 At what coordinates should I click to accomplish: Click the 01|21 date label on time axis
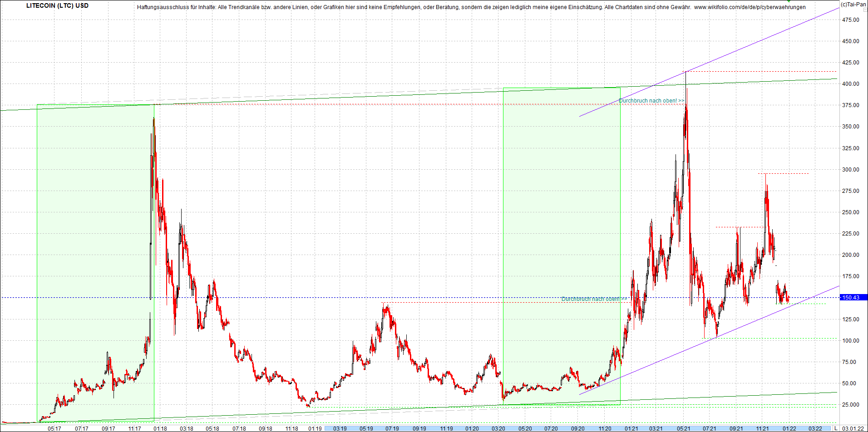coord(631,428)
